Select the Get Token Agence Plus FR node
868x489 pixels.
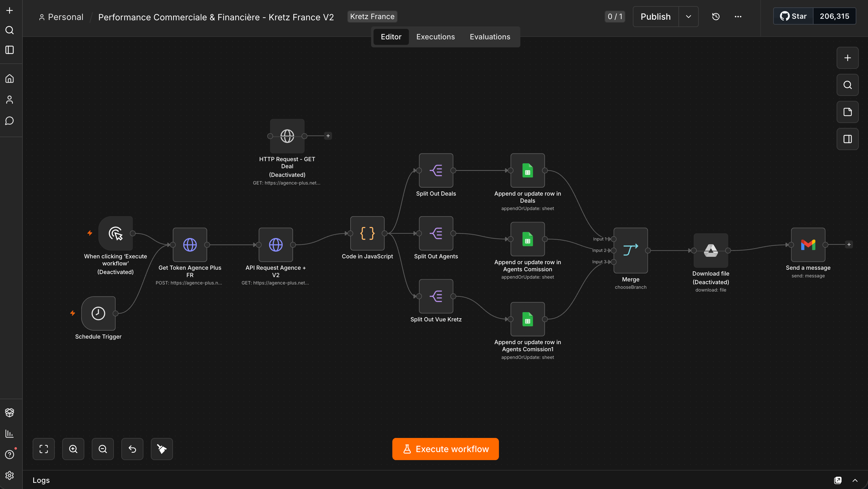[x=190, y=245]
